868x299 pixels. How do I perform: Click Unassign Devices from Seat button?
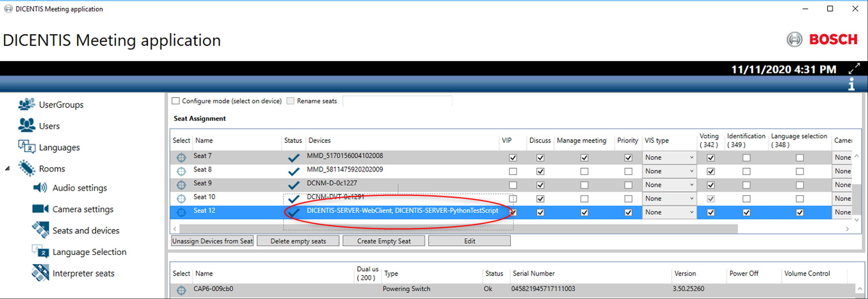(x=213, y=241)
